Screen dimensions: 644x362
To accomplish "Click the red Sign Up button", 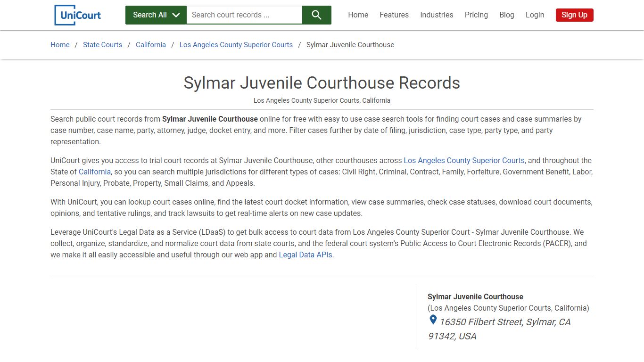I will click(574, 15).
